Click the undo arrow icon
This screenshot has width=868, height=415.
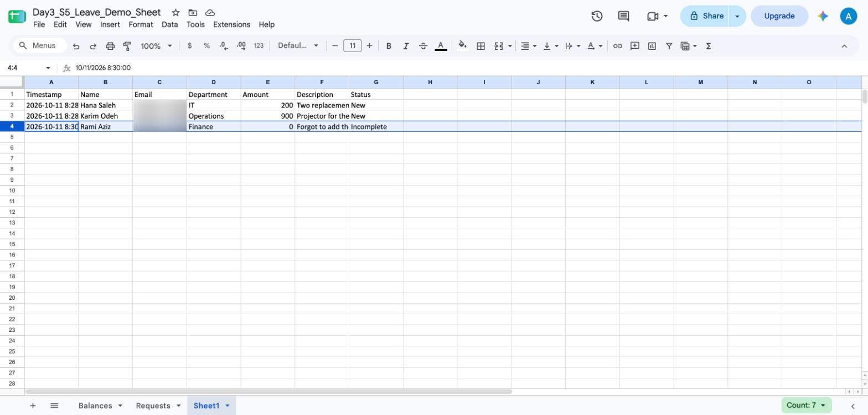pos(76,46)
